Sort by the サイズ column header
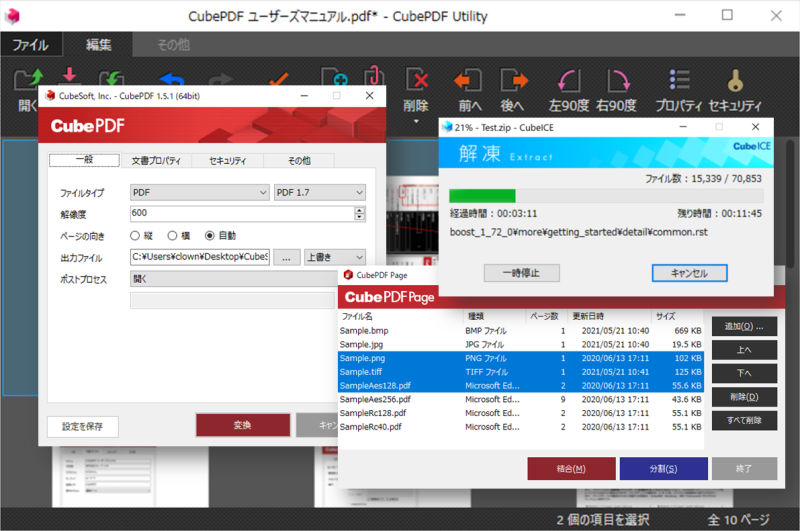Image resolution: width=800 pixels, height=531 pixels. [678, 316]
